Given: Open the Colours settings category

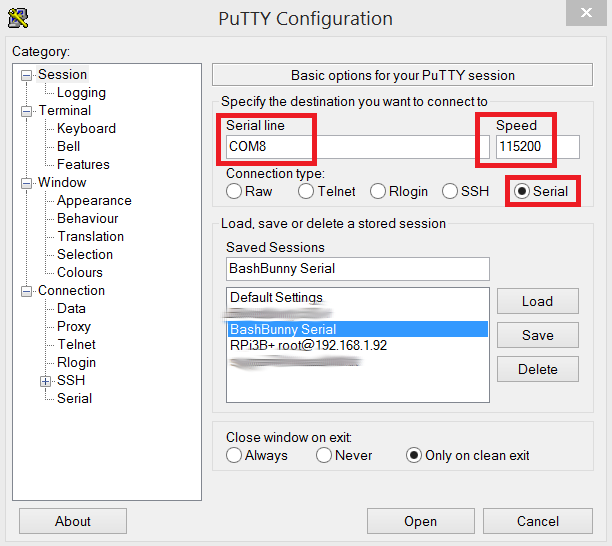Looking at the screenshot, I should tap(80, 272).
